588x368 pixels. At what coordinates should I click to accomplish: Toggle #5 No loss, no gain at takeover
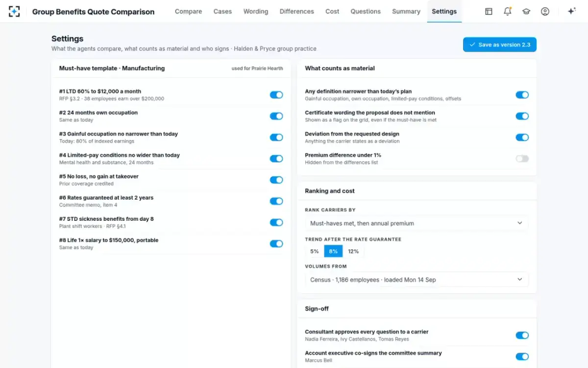click(x=276, y=180)
